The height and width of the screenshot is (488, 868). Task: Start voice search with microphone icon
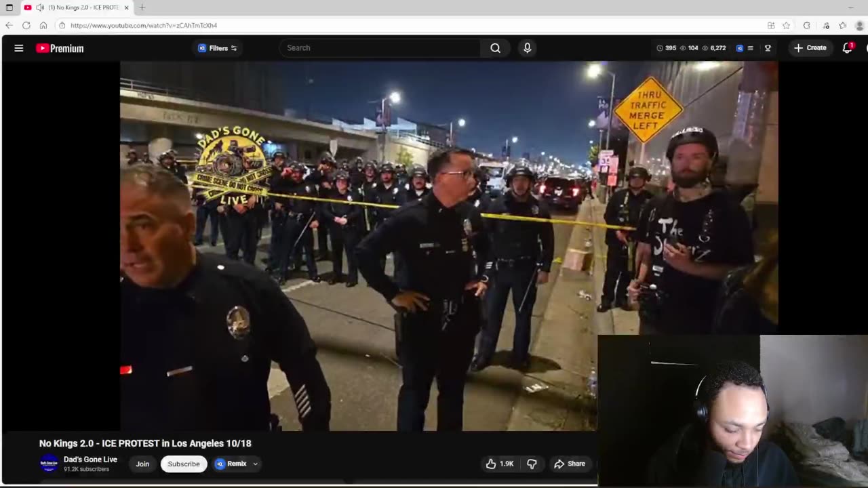(527, 48)
